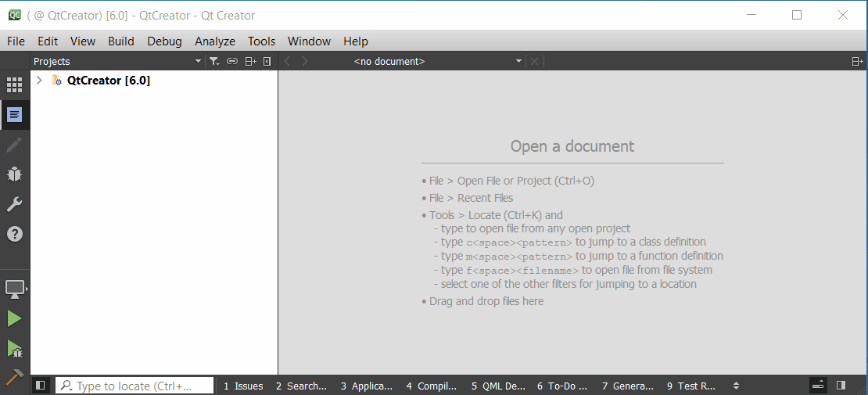Open Projects mode wrench icon
This screenshot has height=395, width=868.
click(15, 204)
